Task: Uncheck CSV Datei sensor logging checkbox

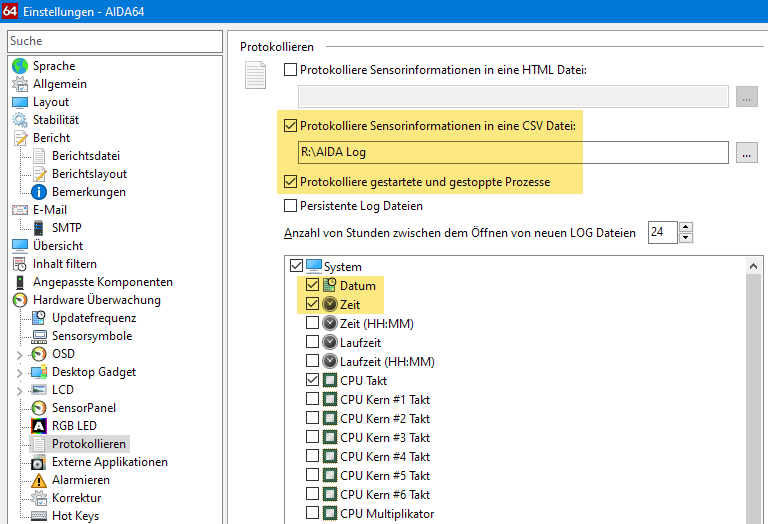Action: (290, 126)
